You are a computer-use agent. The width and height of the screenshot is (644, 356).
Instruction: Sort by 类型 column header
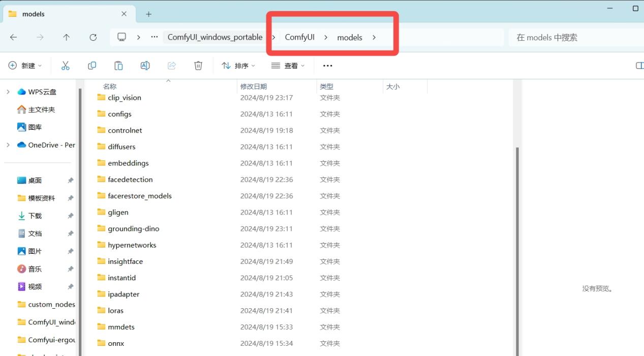pyautogui.click(x=327, y=86)
